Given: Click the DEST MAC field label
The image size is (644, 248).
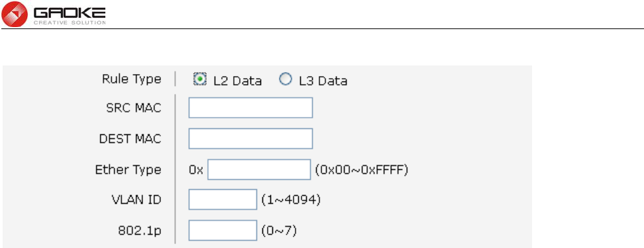Looking at the screenshot, I should tap(131, 139).
